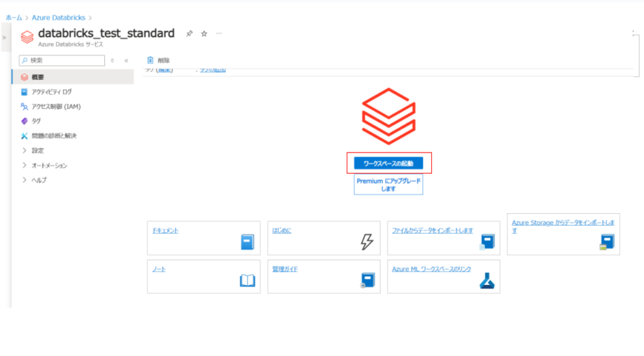Click Premium にアップグレードします button
Screen dimensions: 644x356
click(389, 184)
